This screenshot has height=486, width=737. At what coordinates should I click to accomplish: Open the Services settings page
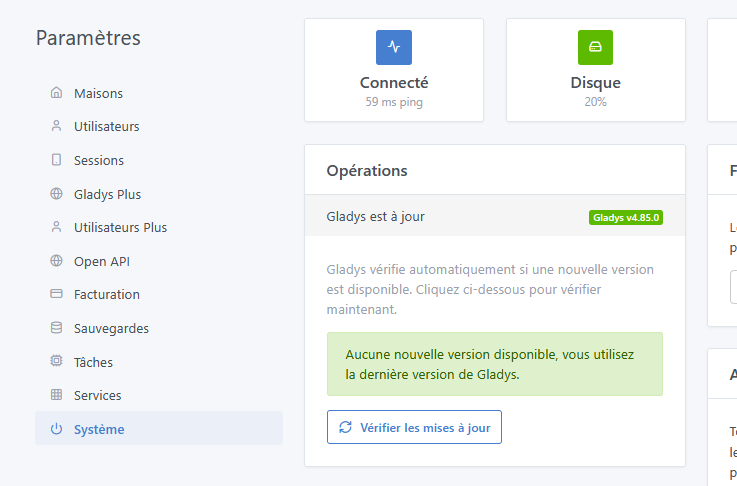pyautogui.click(x=159, y=395)
